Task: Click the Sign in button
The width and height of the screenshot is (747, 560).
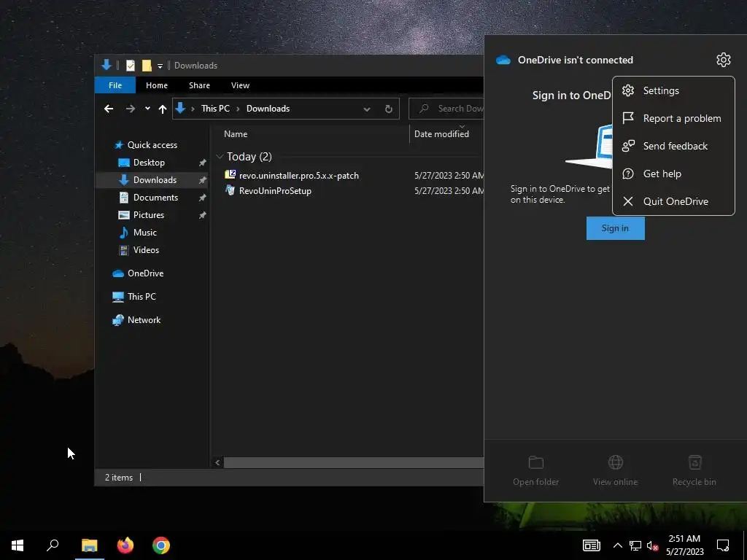Action: point(615,228)
